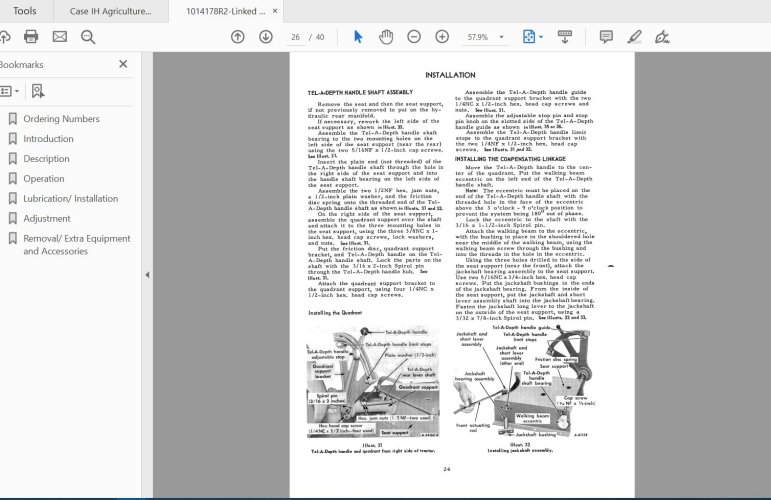
Task: Click the Find text magnifier icon
Action: tap(88, 37)
